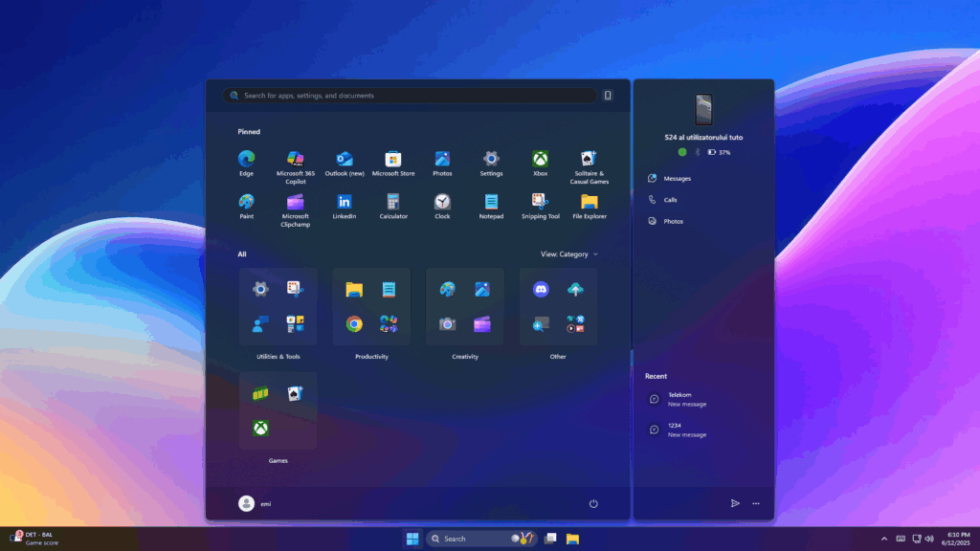The width and height of the screenshot is (980, 551).
Task: Click the S24 phone thumbnail
Action: [x=703, y=109]
